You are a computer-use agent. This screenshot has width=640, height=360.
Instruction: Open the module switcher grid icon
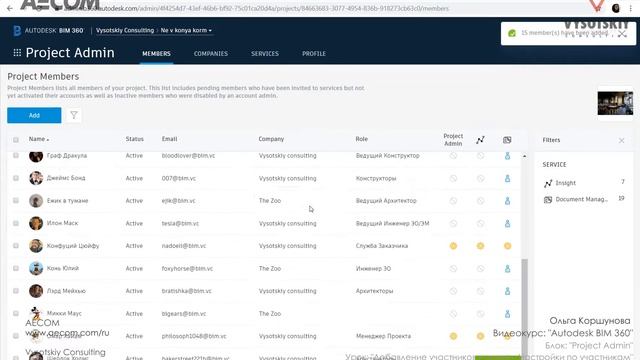(x=17, y=53)
